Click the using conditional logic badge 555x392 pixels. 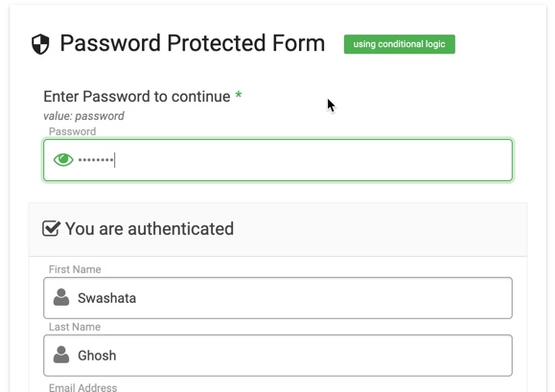tap(400, 44)
